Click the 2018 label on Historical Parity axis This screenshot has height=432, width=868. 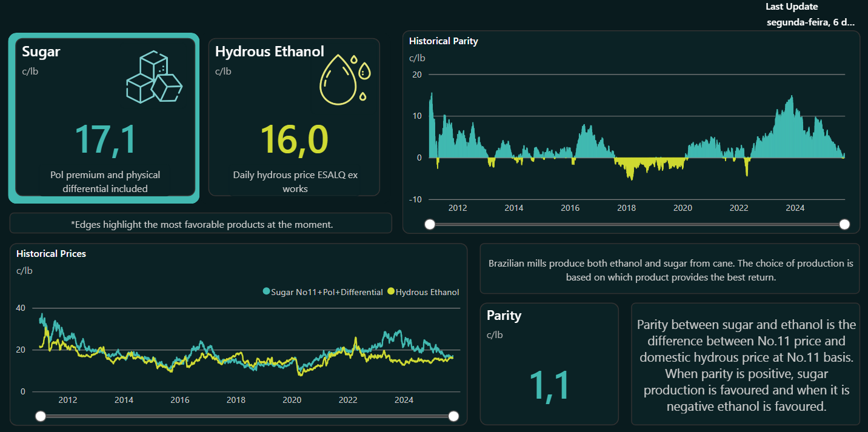(x=626, y=208)
